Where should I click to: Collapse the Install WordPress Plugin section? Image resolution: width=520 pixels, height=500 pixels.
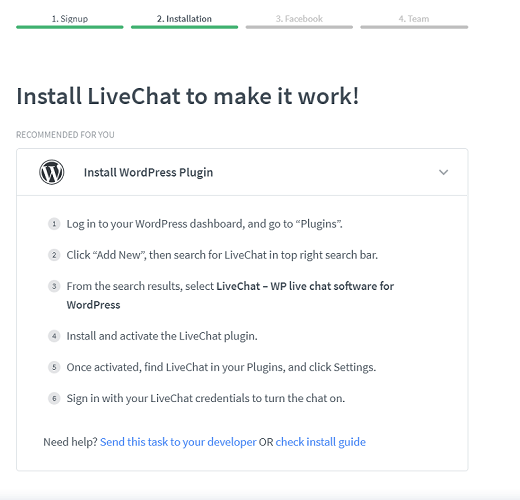443,172
